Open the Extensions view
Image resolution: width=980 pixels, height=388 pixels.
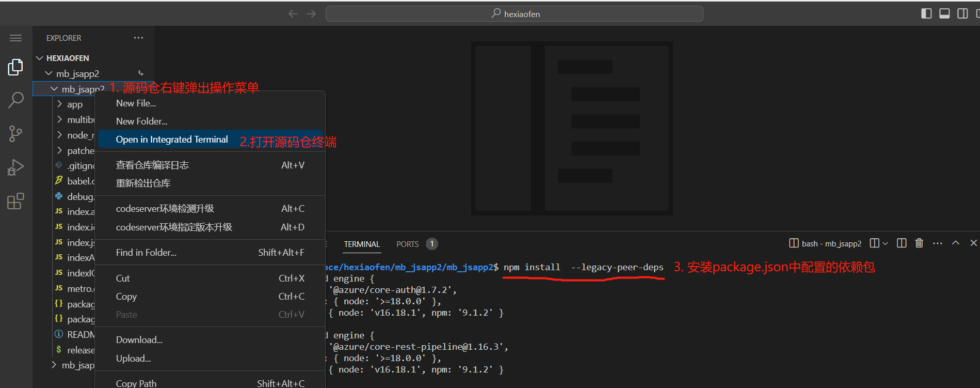click(15, 201)
